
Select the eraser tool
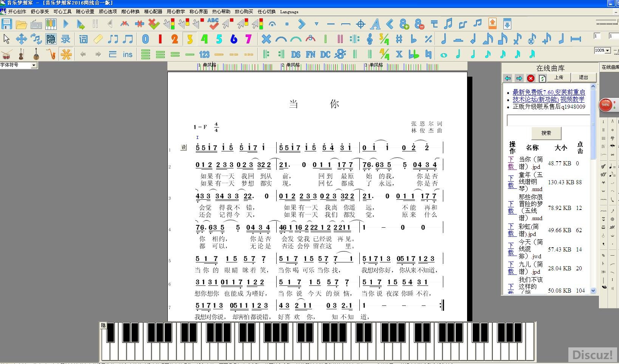pyautogui.click(x=98, y=39)
